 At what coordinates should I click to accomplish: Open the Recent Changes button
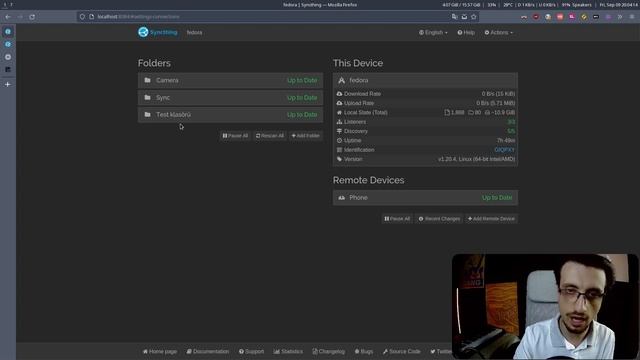point(439,219)
